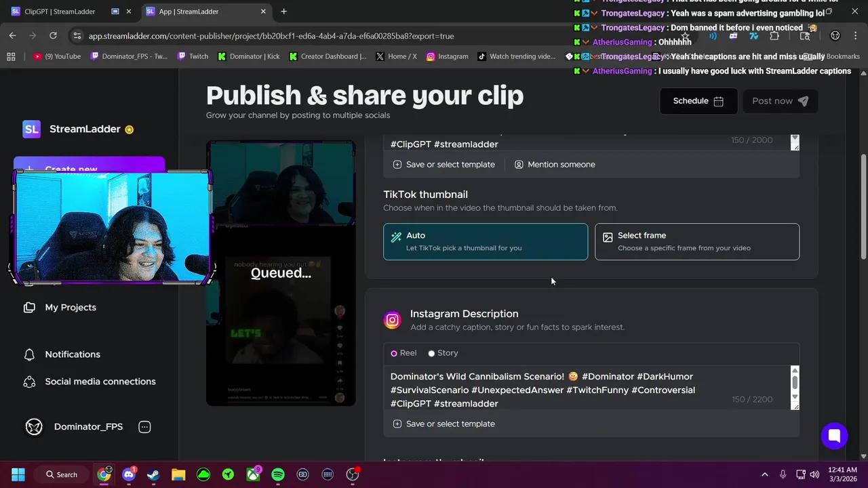Click the gold badge next to StreamLadder
Screen dimensions: 868x488
130,129
